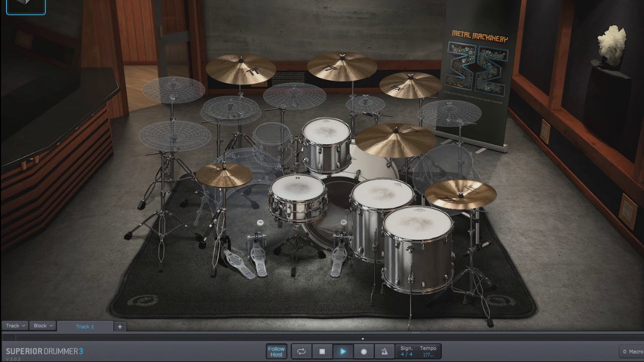Open the Macro button at bottom right
Screen dimensions: 644x362
point(632,351)
